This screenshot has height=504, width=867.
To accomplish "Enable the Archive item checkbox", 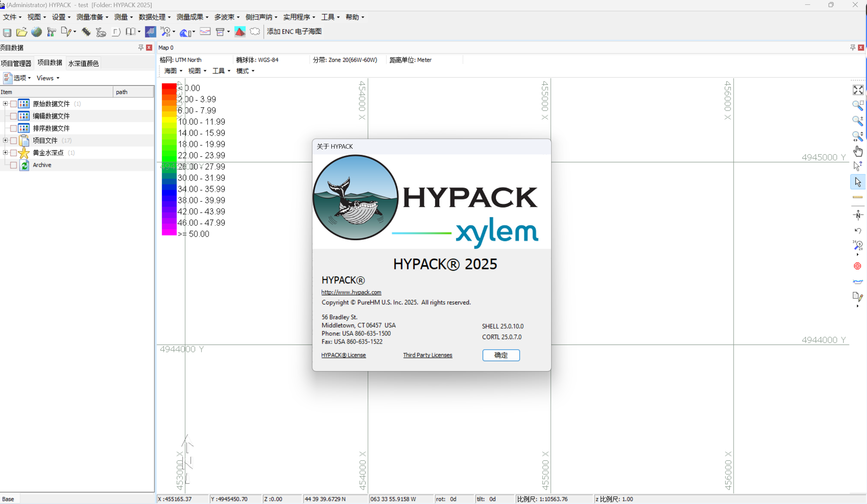I will click(13, 165).
